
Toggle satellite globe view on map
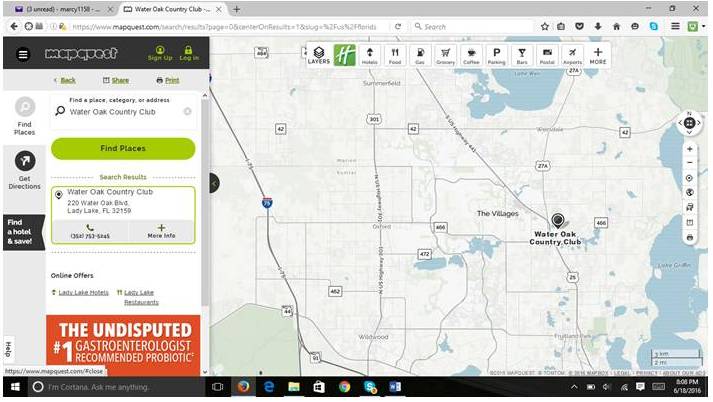click(x=690, y=192)
